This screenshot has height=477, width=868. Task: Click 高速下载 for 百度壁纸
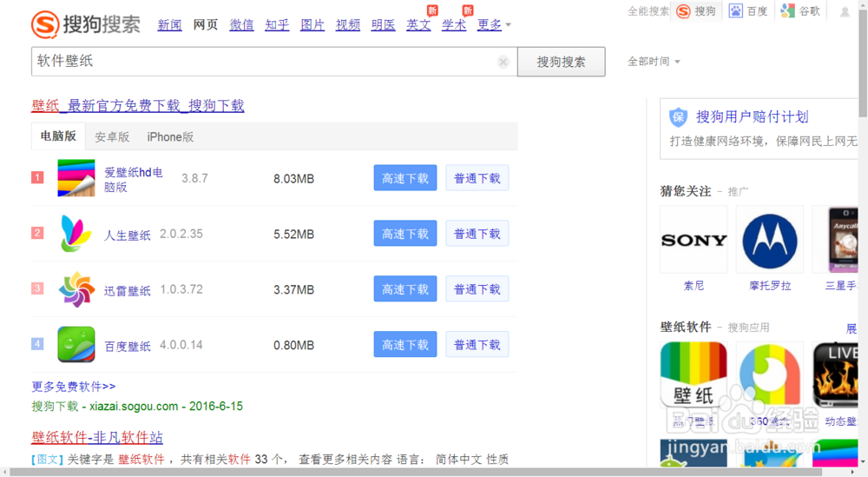[405, 344]
